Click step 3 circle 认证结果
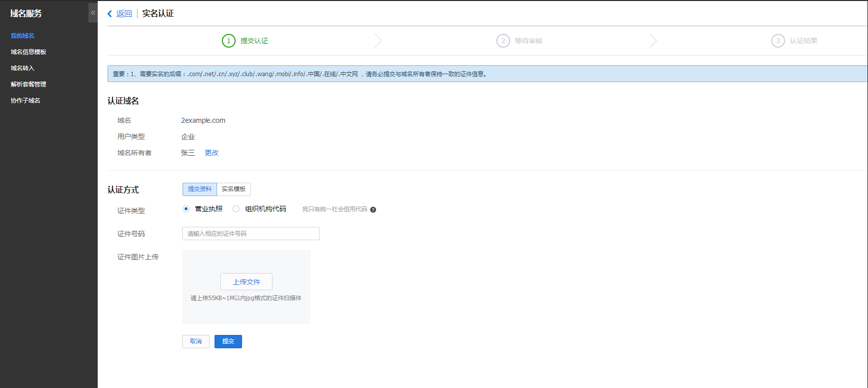This screenshot has width=868, height=388. click(x=778, y=41)
